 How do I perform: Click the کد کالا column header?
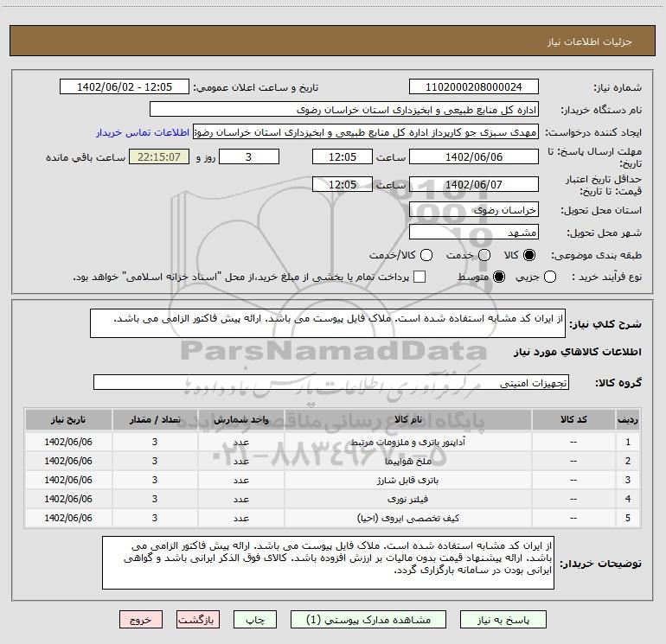tap(573, 419)
